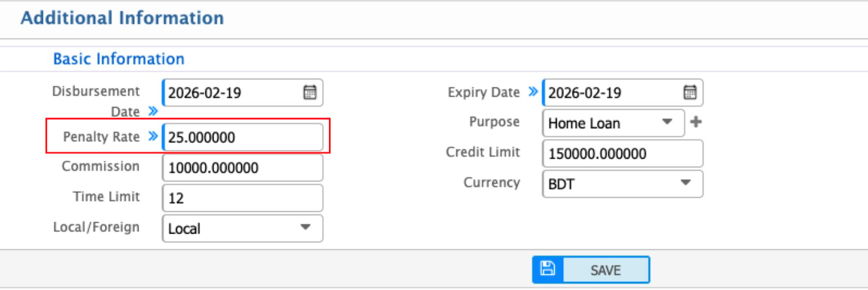Open the Expiry Date calendar picker
Screen dimensions: 868x290
[x=689, y=93]
